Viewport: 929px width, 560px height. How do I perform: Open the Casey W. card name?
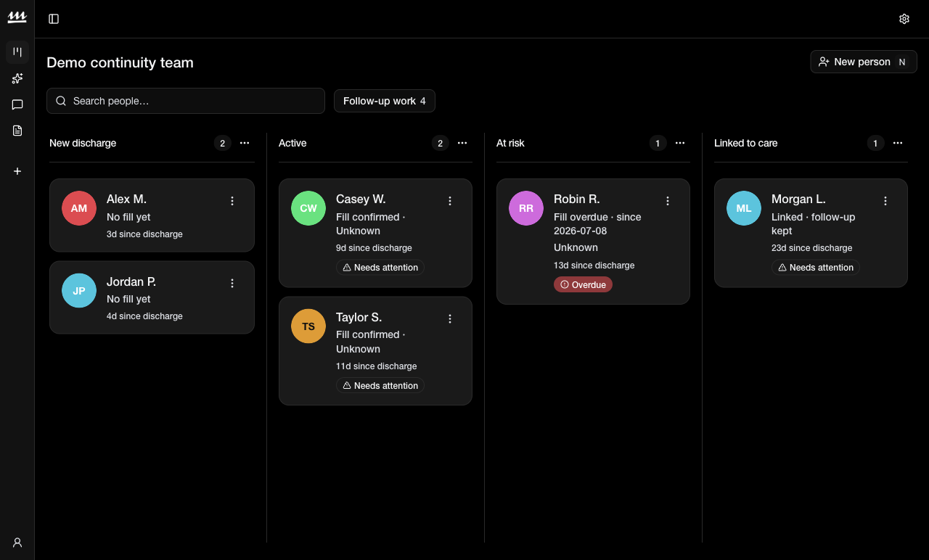[361, 199]
